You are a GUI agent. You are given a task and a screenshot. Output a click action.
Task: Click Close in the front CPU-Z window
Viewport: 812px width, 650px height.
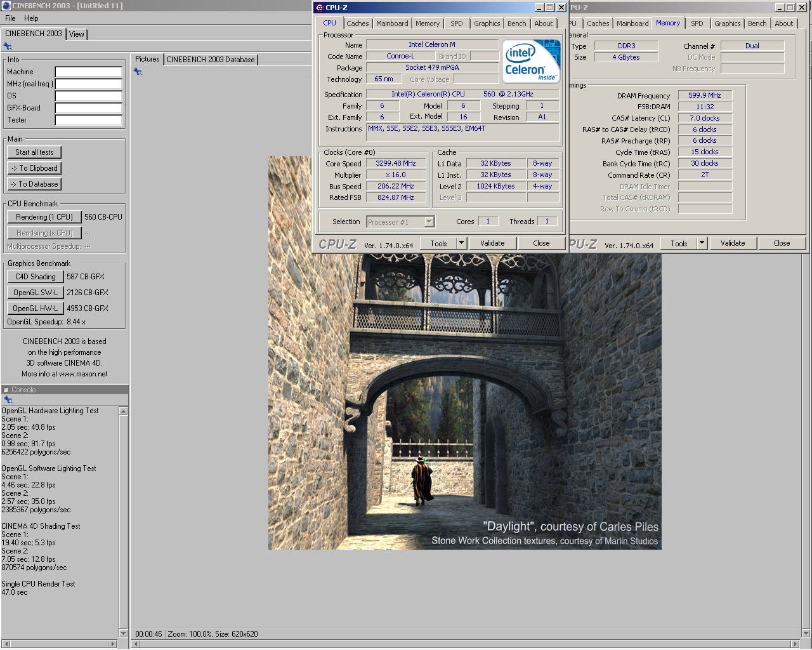[541, 243]
